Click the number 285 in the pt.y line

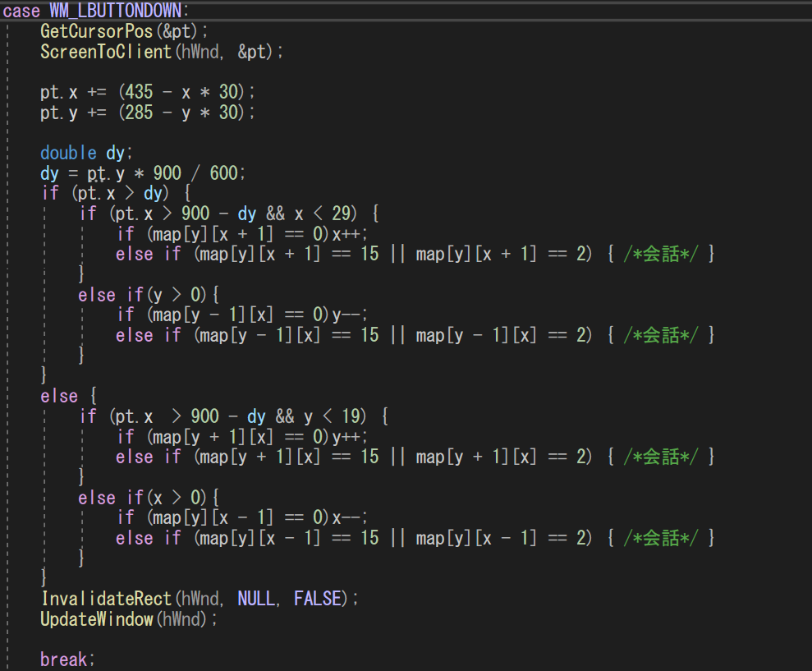139,113
